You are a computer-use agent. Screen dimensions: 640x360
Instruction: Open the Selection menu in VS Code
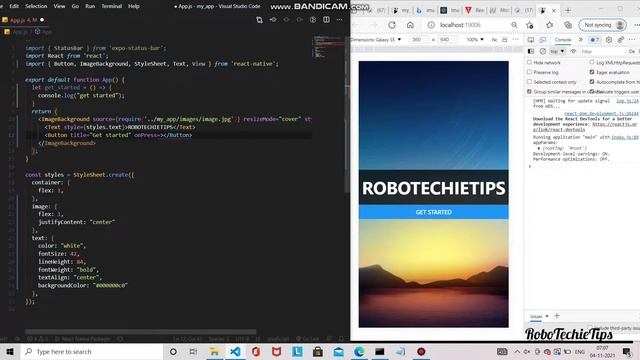36,6
